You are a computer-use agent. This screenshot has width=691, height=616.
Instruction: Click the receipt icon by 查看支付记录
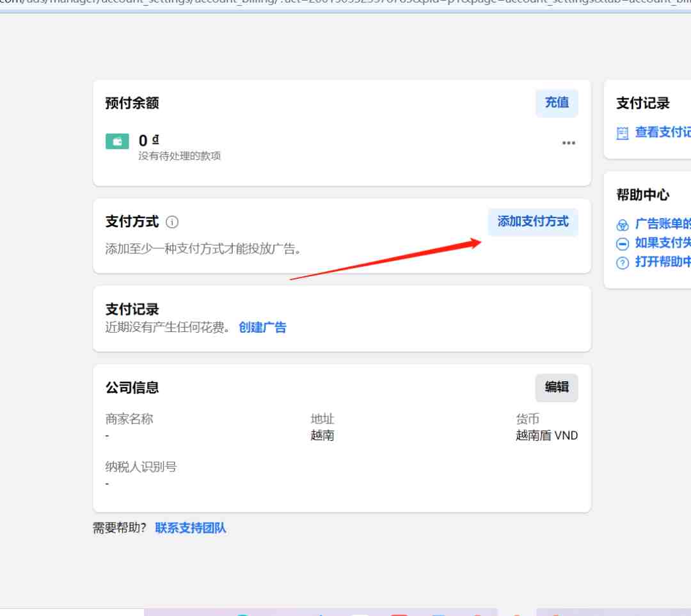point(623,133)
